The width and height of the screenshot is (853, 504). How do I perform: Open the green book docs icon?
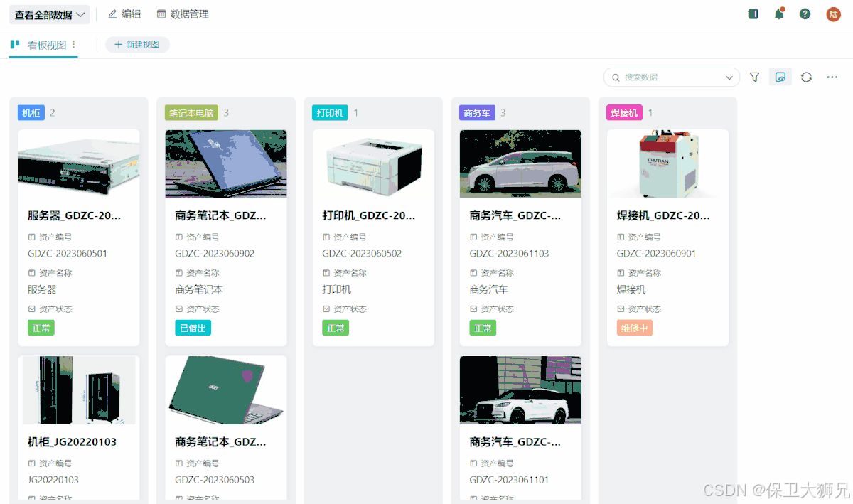753,14
